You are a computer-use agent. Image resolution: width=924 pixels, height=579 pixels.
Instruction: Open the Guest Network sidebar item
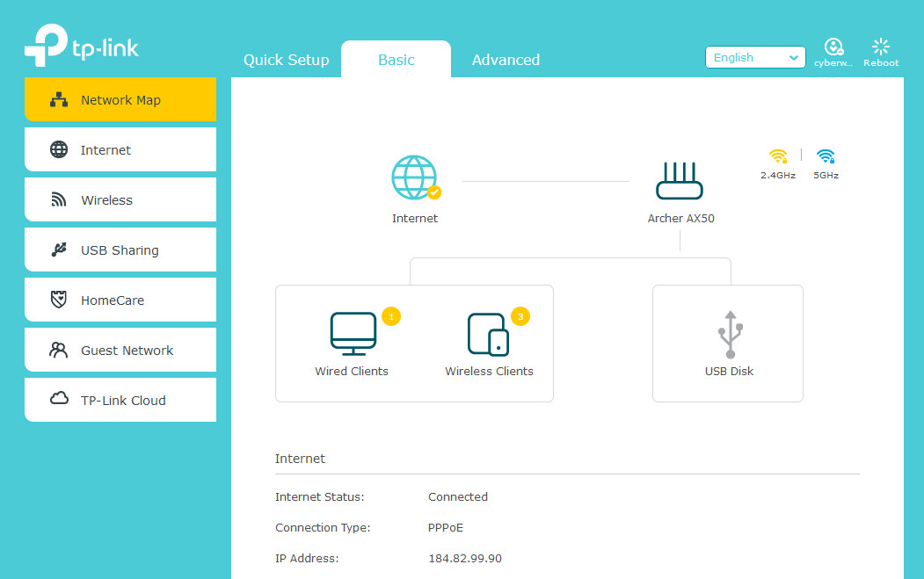[120, 350]
